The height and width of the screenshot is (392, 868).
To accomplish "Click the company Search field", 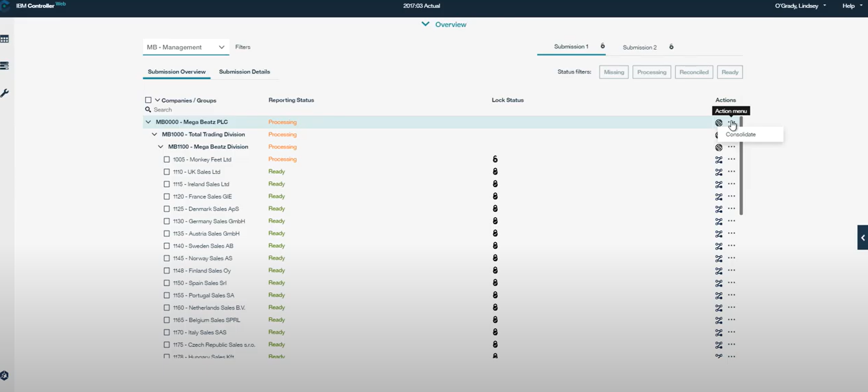I will pos(183,110).
